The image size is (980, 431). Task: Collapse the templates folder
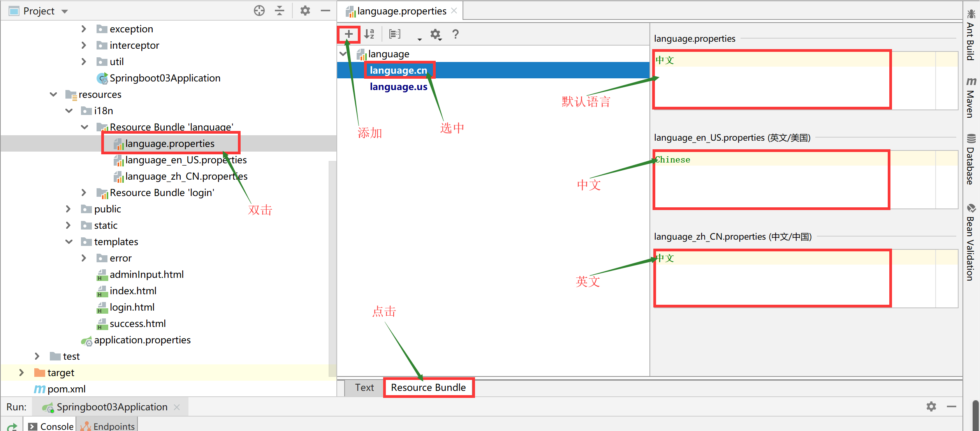69,242
